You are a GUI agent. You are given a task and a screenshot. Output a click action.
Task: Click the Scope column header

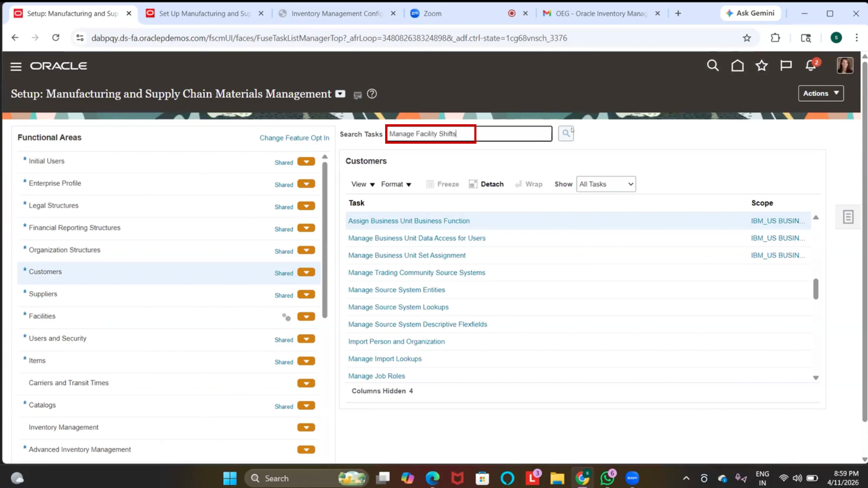[762, 203]
